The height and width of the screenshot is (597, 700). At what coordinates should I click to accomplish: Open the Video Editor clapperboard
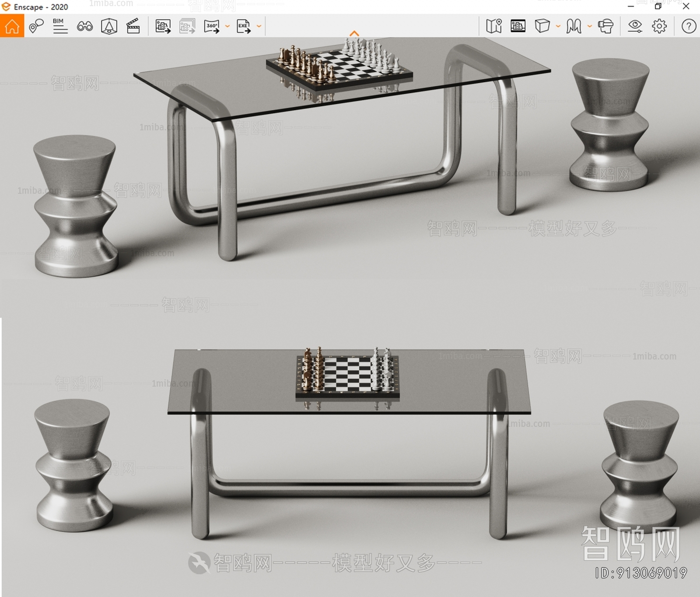pyautogui.click(x=133, y=26)
